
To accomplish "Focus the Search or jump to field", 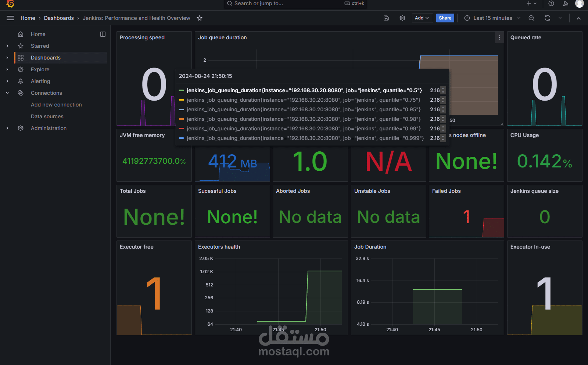I will pos(295,4).
